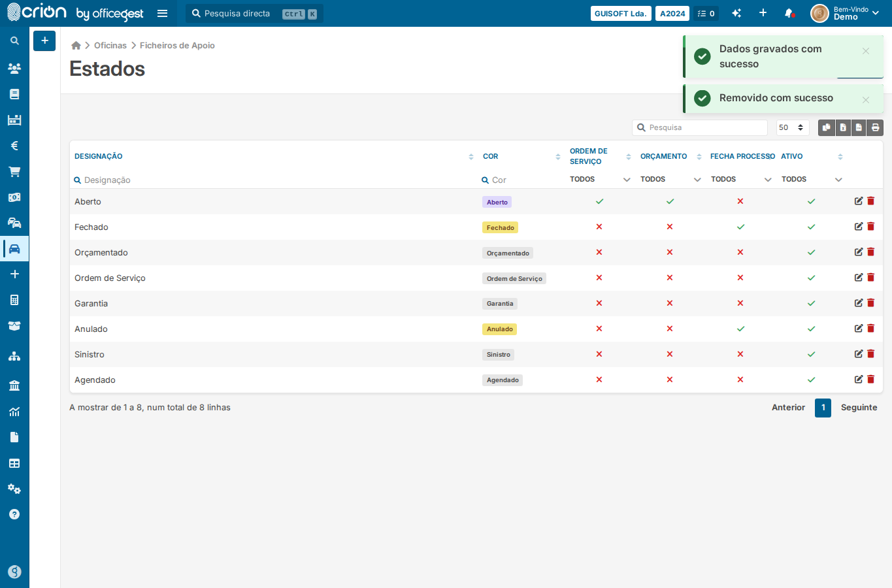Image resolution: width=892 pixels, height=588 pixels.
Task: Open the car workshop sidebar icon
Action: [14, 249]
